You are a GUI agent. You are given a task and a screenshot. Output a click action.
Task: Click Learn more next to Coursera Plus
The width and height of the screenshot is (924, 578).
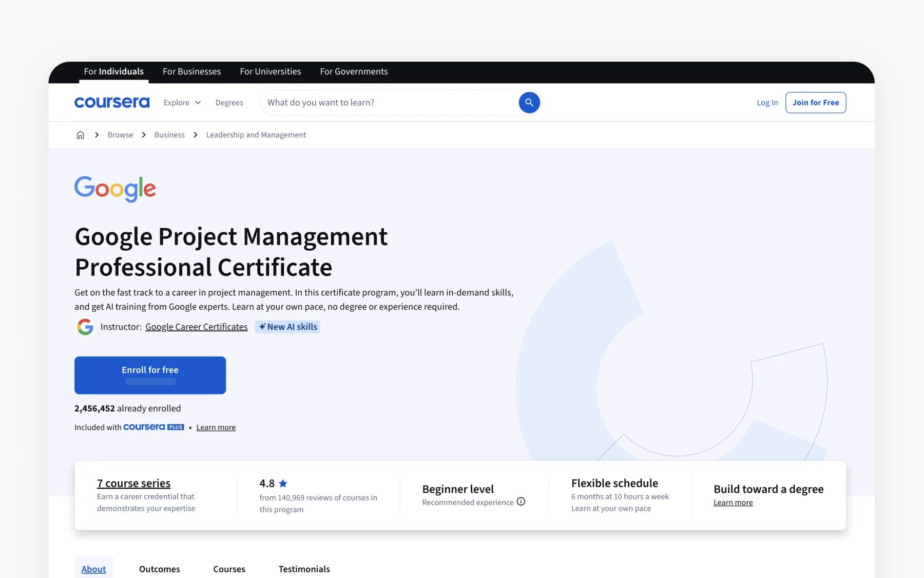point(216,427)
